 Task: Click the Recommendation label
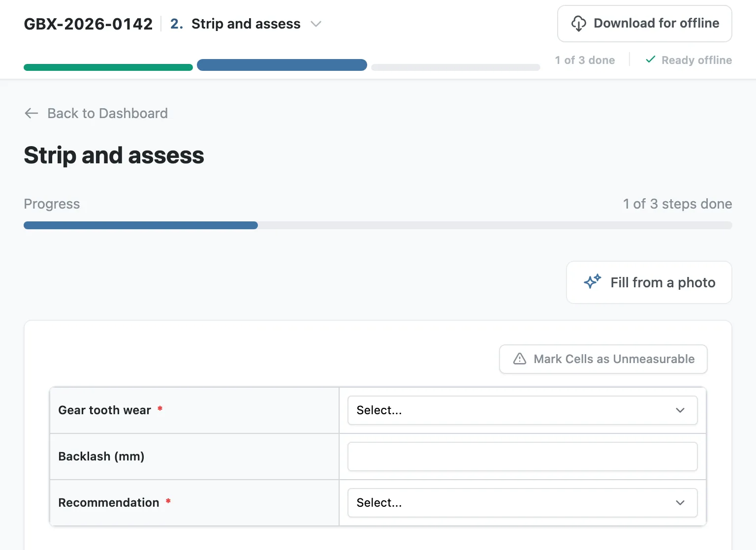[109, 503]
